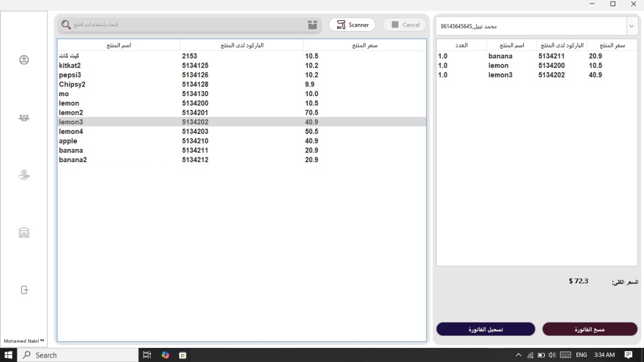Click customer field showing 96145645645
This screenshot has height=362, width=644.
click(x=532, y=26)
